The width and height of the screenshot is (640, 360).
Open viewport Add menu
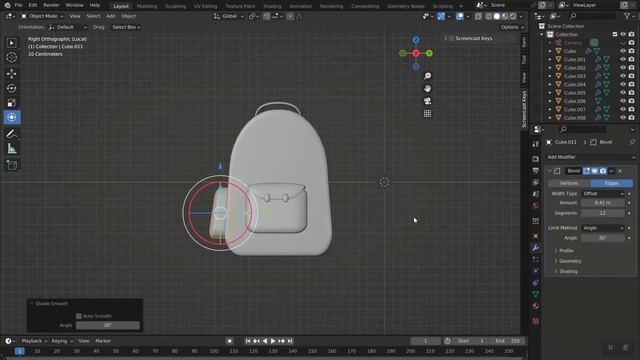click(111, 16)
